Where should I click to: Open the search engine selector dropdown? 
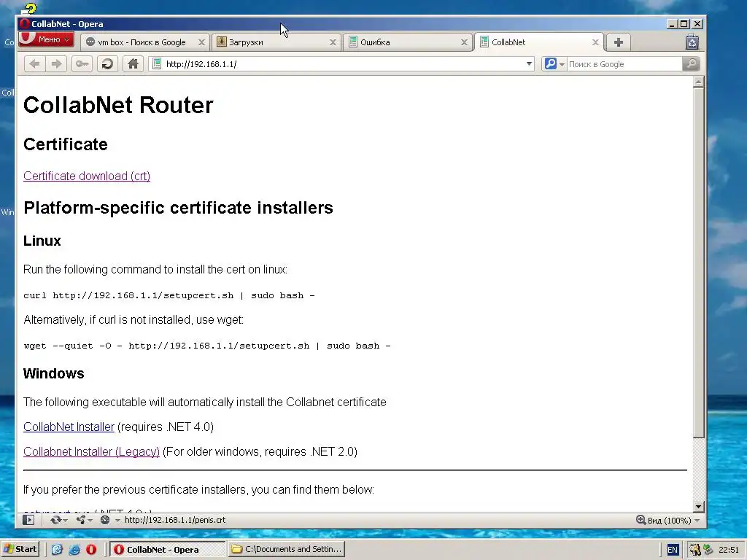click(x=554, y=64)
